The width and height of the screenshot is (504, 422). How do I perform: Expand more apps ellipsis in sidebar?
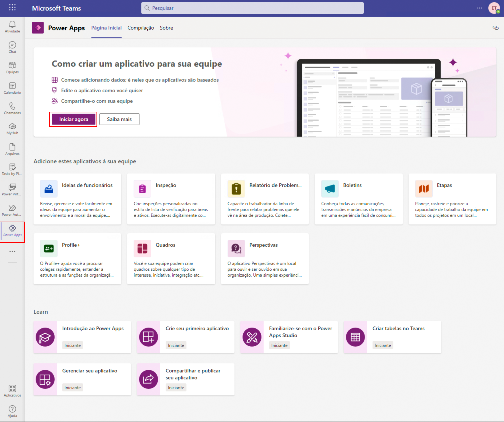[12, 251]
